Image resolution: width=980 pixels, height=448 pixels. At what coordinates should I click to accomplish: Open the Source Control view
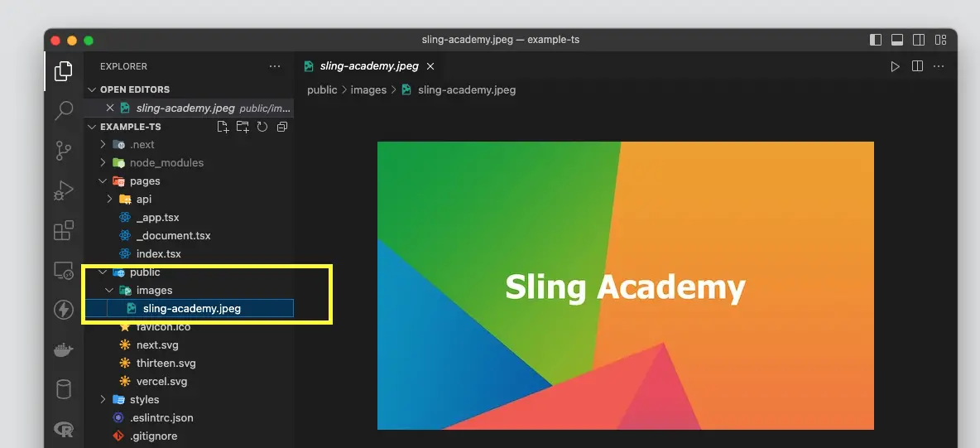click(63, 151)
